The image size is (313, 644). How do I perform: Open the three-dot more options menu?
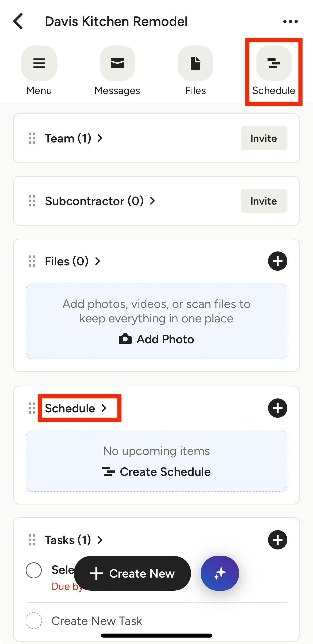(x=290, y=21)
